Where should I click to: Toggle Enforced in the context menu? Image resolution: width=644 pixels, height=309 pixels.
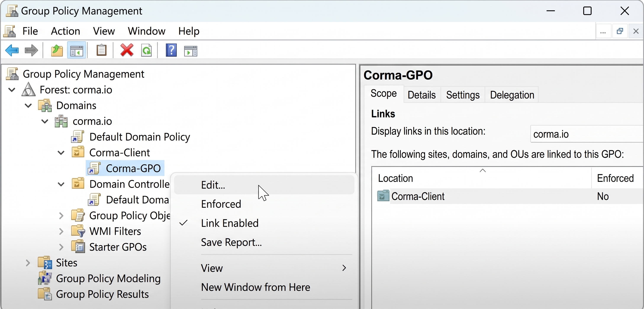tap(264, 204)
